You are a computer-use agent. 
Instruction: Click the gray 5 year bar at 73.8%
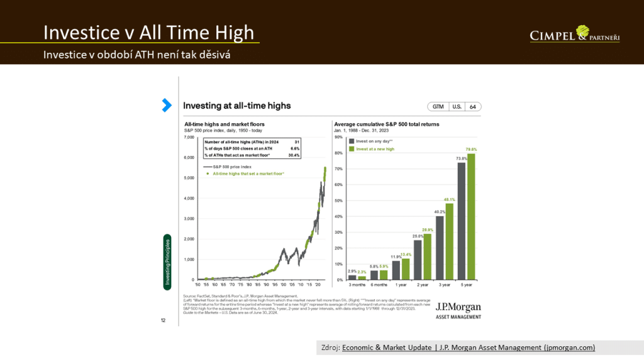462,221
